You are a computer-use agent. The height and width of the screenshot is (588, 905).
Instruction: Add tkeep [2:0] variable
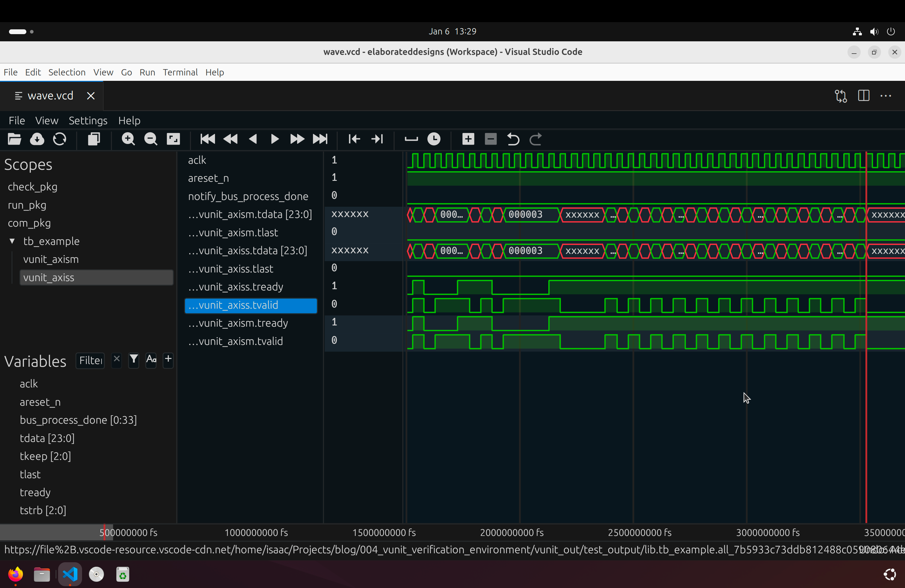[x=45, y=456]
